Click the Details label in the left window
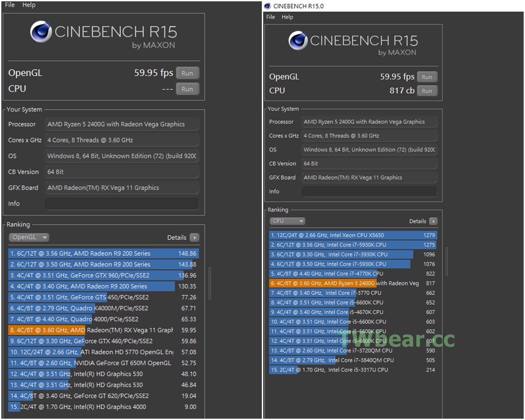This screenshot has height=420, width=525. tap(177, 237)
